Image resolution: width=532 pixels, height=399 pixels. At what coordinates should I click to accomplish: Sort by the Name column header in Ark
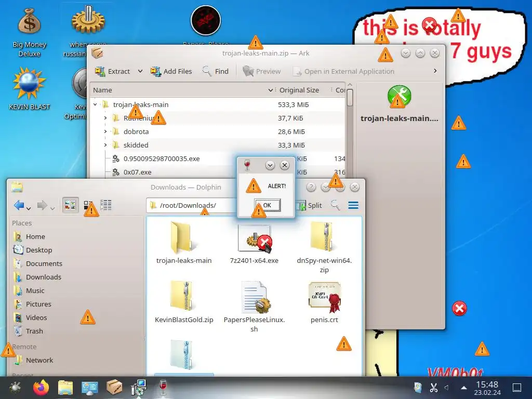pyautogui.click(x=182, y=90)
